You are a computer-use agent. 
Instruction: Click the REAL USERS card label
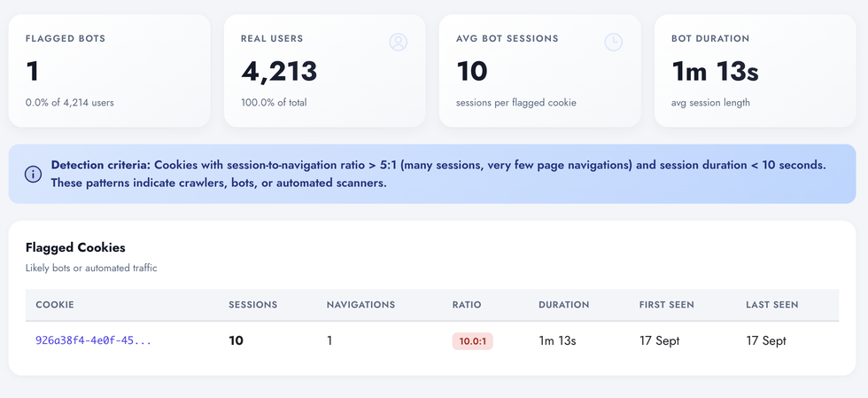(272, 39)
